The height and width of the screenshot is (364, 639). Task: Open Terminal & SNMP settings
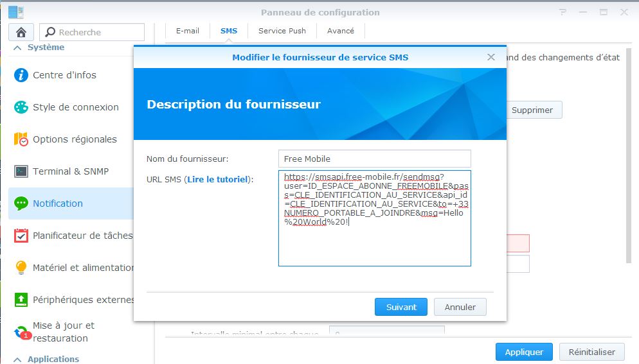tap(70, 171)
